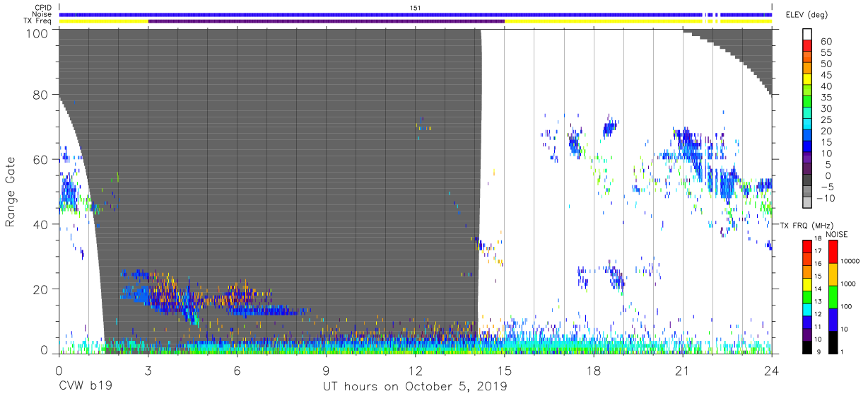Pick the red segment of elevation colorbar

pos(809,46)
